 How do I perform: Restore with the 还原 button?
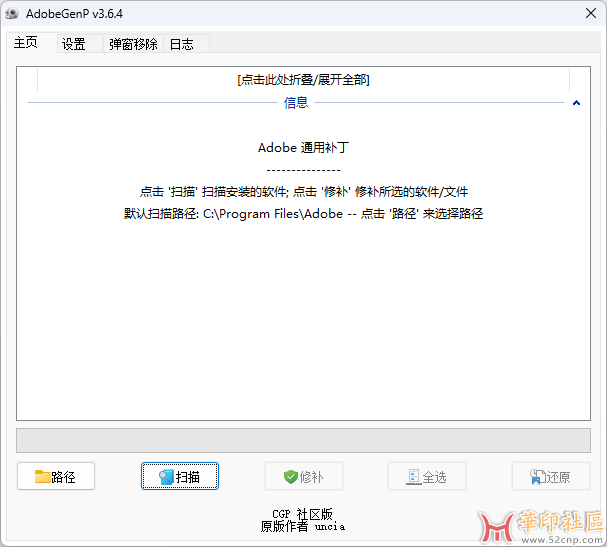(550, 476)
